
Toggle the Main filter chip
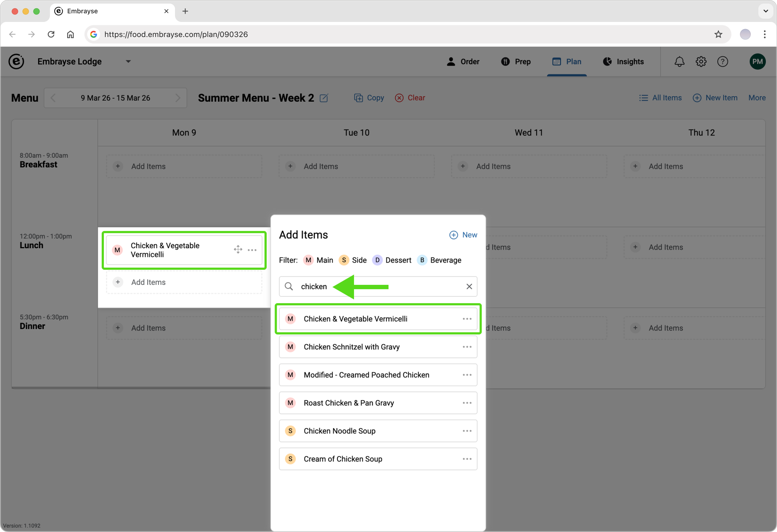coord(318,260)
